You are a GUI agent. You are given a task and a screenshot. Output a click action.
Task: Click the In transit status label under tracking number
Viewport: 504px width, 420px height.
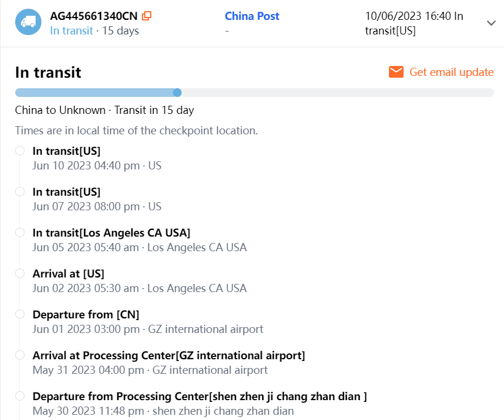pos(71,30)
